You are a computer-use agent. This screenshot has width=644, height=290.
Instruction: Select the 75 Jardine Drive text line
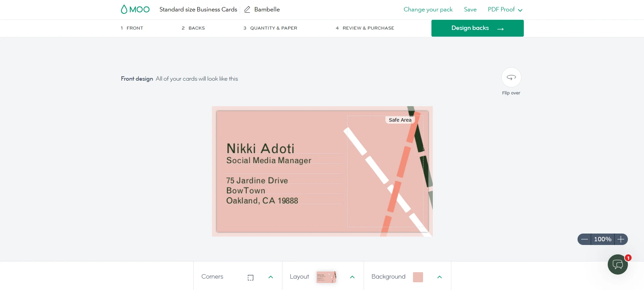pyautogui.click(x=257, y=180)
